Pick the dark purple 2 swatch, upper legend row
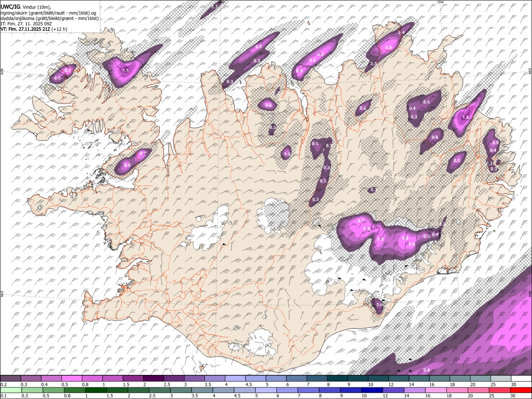532x399 pixels. tap(153, 379)
